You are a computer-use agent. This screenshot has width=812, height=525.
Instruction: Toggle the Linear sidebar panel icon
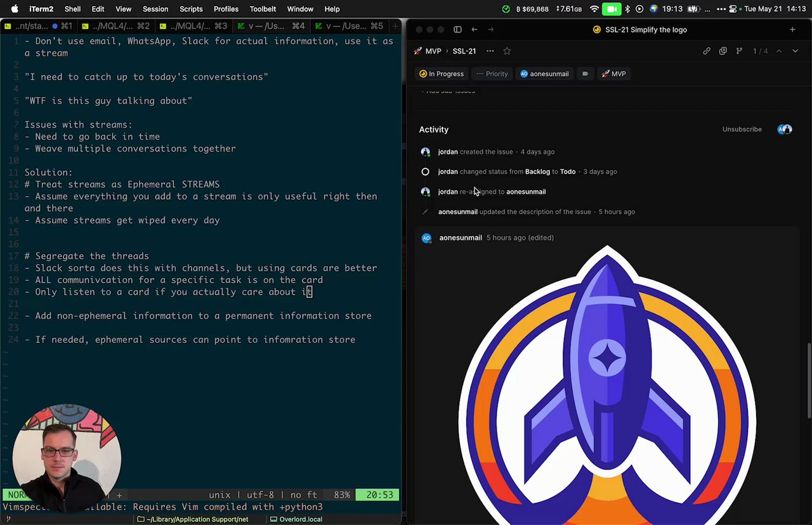(457, 29)
